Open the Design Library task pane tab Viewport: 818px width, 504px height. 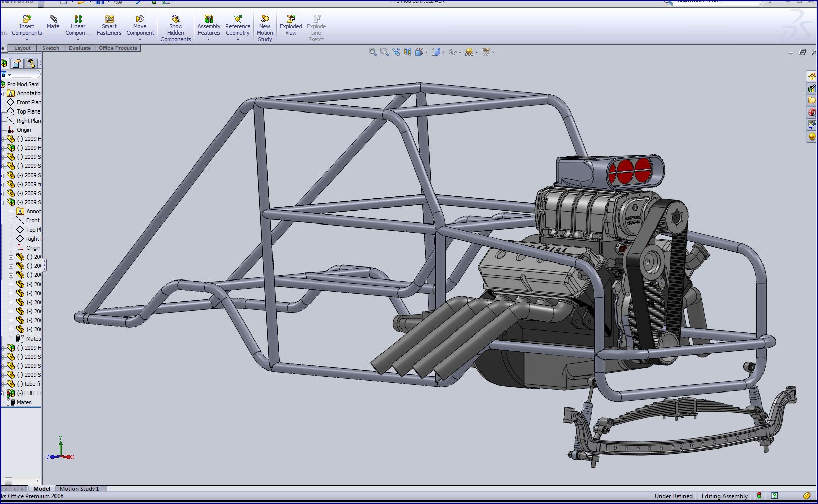click(x=811, y=89)
